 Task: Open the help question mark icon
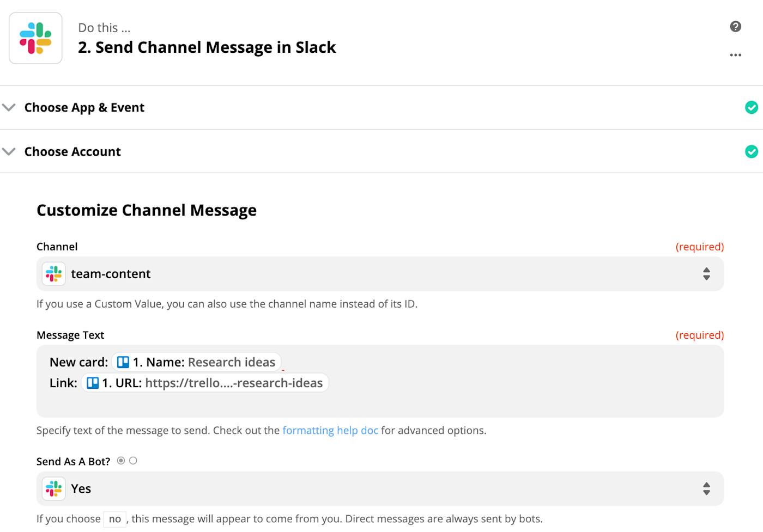point(735,26)
